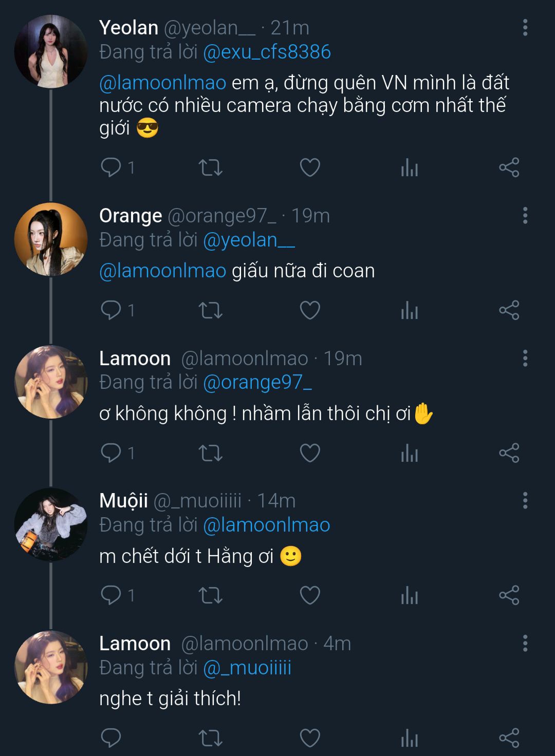Open the @exu_cfs8386 profile link
Screen dimensions: 555x756
267,52
